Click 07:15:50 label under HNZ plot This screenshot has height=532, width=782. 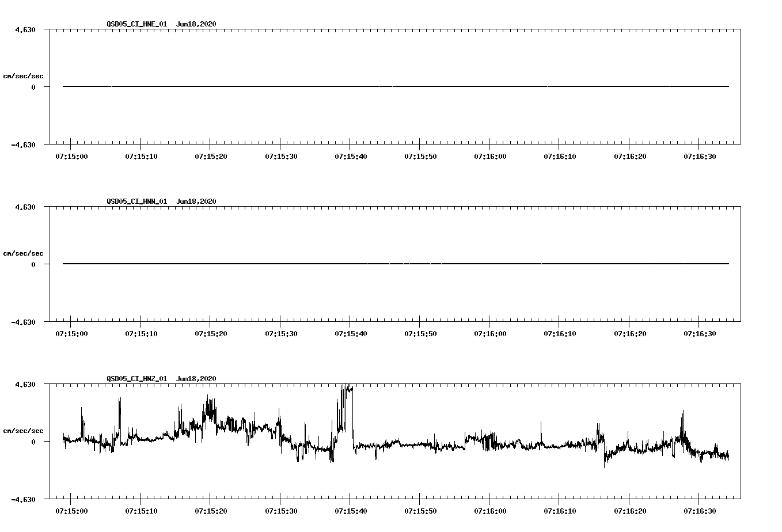coord(420,511)
